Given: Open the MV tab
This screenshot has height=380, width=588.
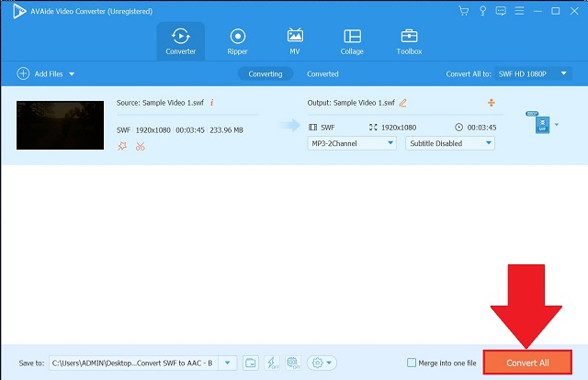Looking at the screenshot, I should (295, 41).
